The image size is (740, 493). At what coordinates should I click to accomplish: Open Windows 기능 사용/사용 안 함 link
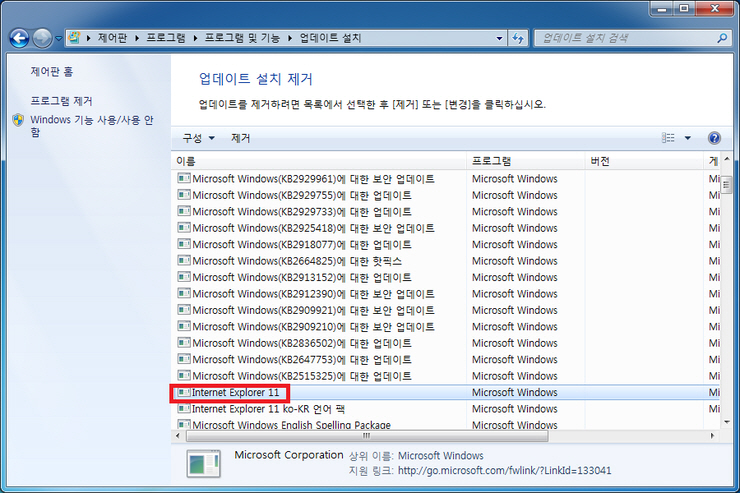(92, 126)
